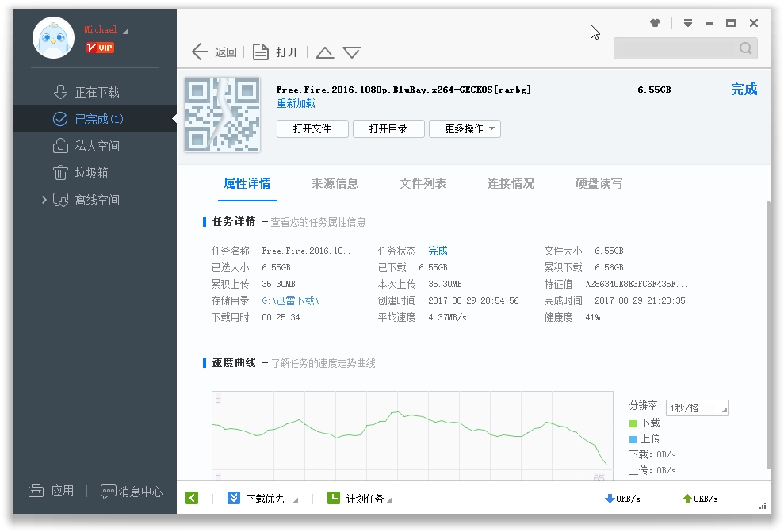Click the blue 完成 status at top right
The width and height of the screenshot is (784, 532).
click(744, 89)
